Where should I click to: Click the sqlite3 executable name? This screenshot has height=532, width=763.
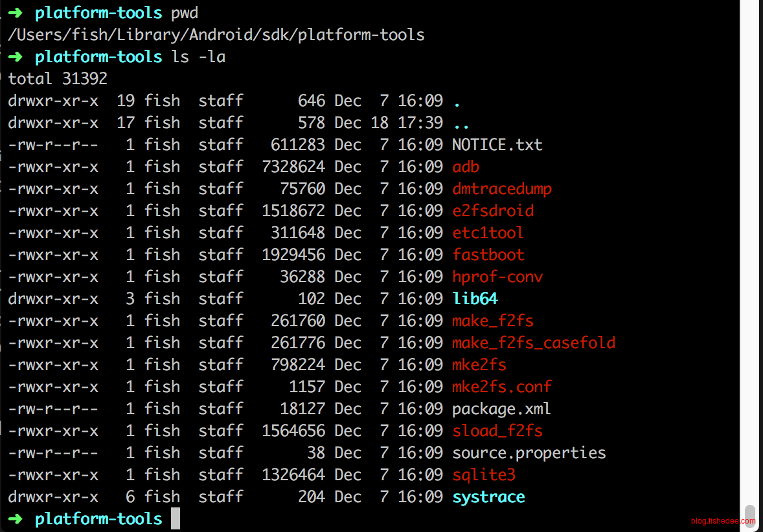[484, 475]
